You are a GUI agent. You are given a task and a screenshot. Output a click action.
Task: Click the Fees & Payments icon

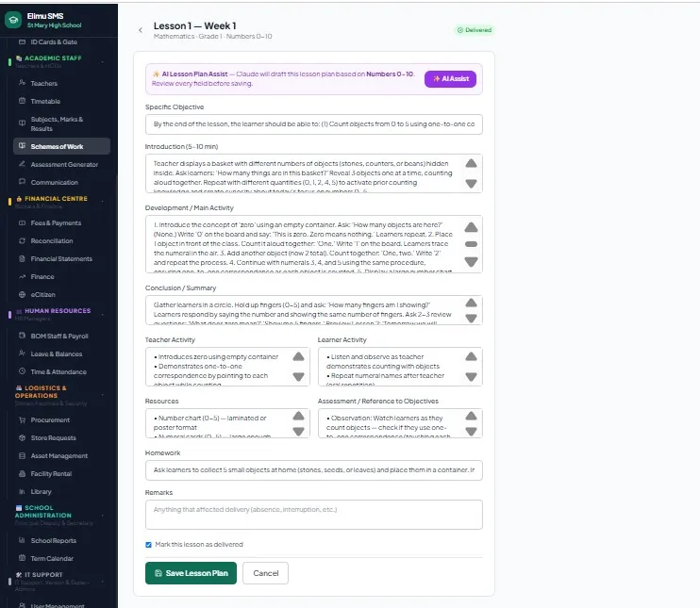[22, 222]
